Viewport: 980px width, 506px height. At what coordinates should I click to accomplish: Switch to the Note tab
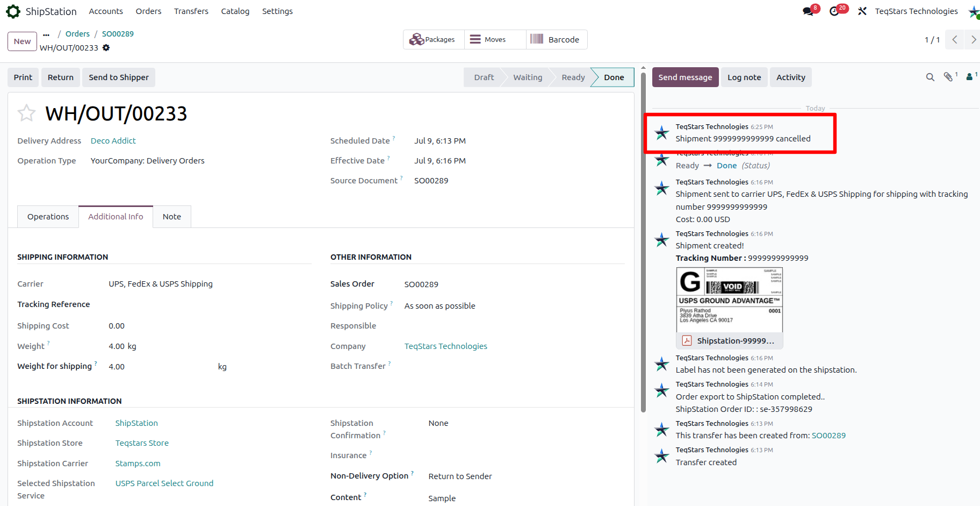pos(172,217)
